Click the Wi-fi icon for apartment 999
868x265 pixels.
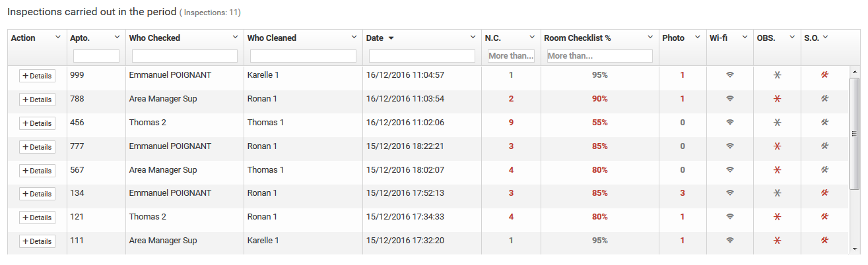coord(729,75)
